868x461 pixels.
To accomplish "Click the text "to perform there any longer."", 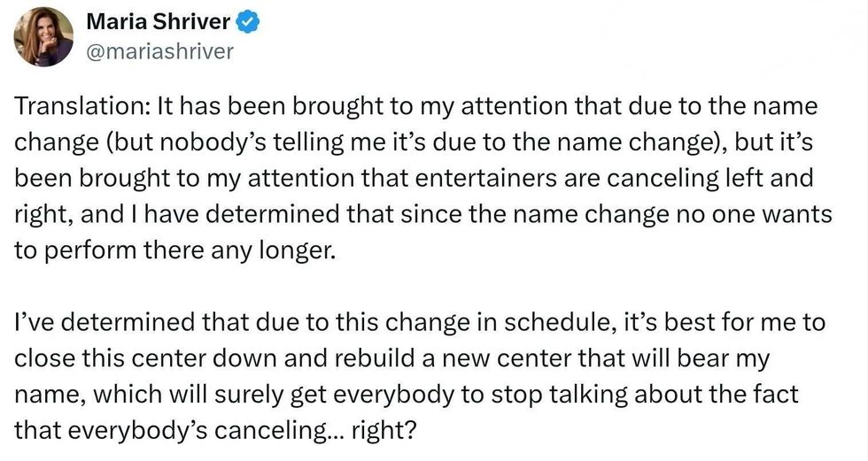I will tap(176, 250).
